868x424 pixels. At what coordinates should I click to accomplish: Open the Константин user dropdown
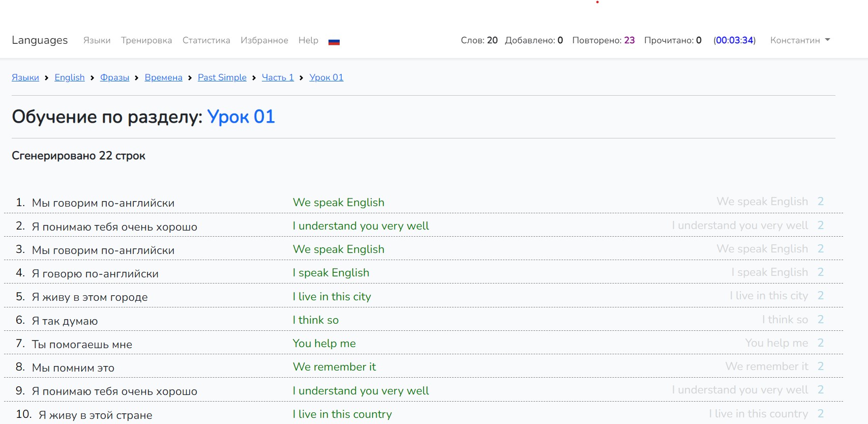[799, 40]
